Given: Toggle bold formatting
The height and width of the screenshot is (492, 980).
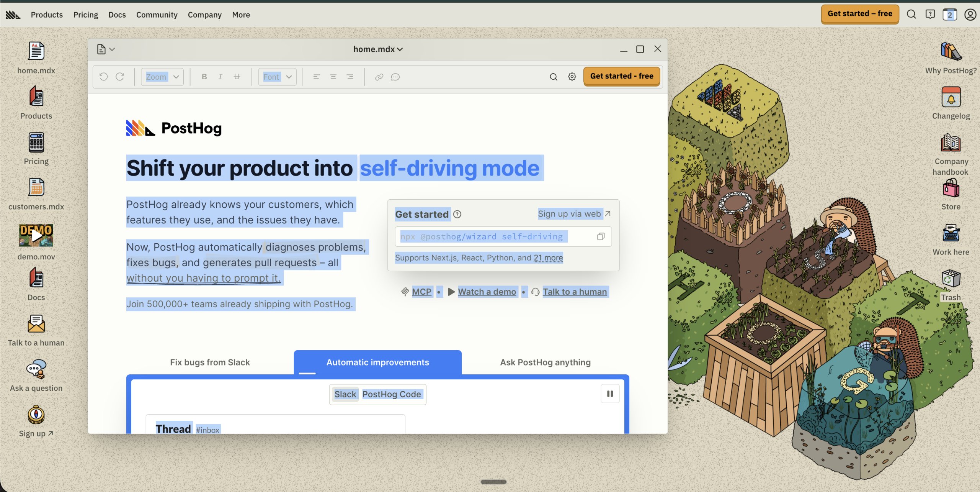Looking at the screenshot, I should 204,77.
